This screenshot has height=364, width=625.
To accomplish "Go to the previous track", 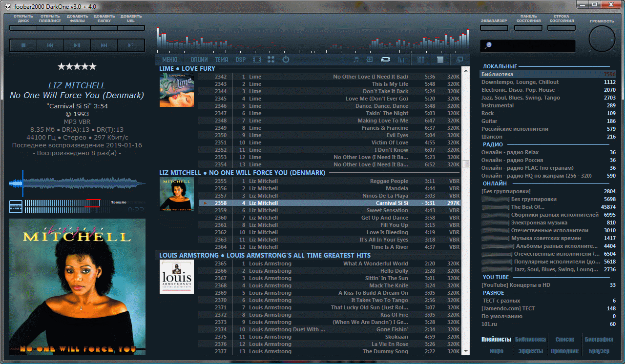I will point(50,45).
